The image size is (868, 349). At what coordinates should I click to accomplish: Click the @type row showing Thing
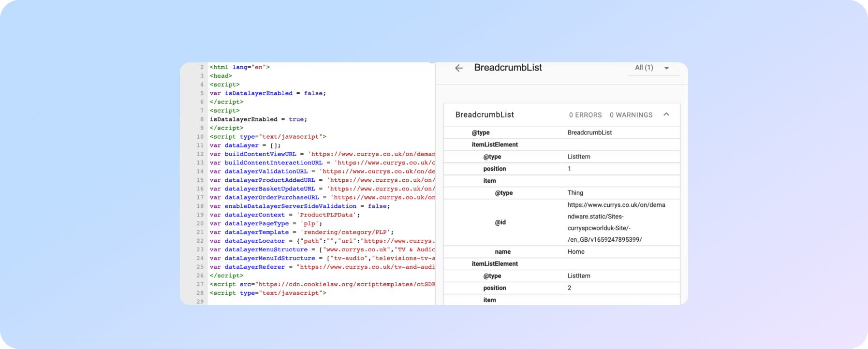504,193
